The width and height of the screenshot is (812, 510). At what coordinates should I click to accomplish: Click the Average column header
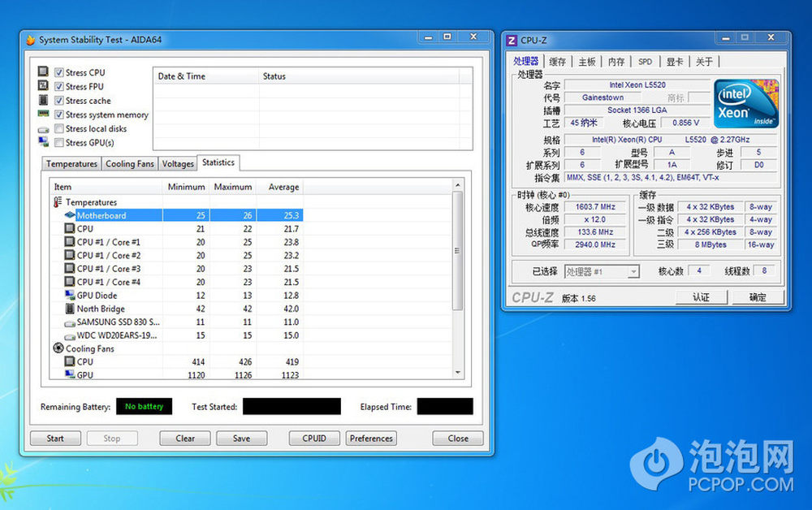[280, 187]
